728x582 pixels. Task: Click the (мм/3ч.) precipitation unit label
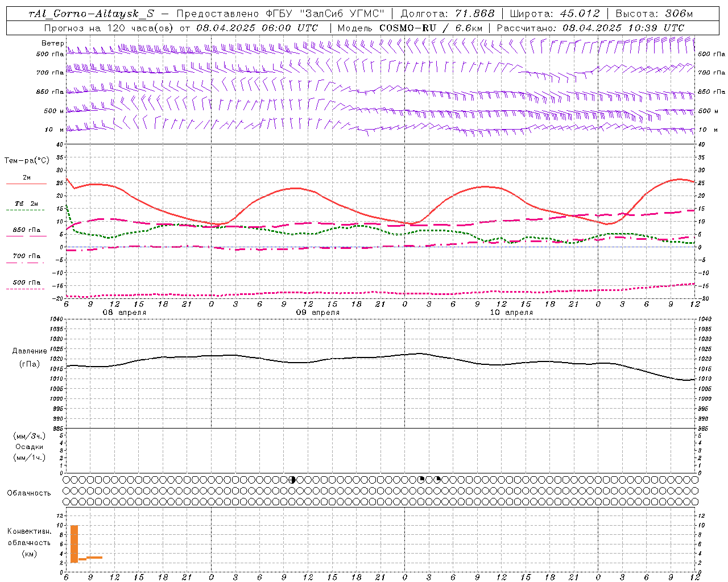[30, 436]
